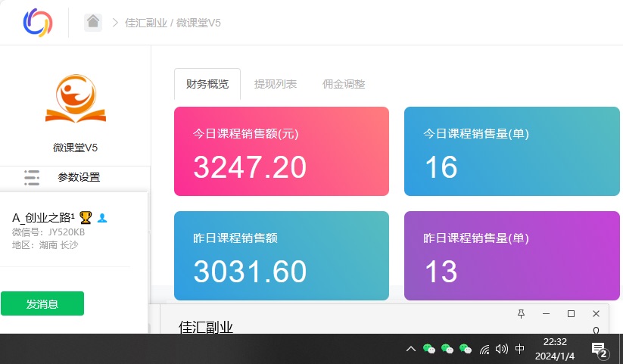Click the list icon beside 参数设置
The height and width of the screenshot is (364, 623).
click(x=32, y=178)
